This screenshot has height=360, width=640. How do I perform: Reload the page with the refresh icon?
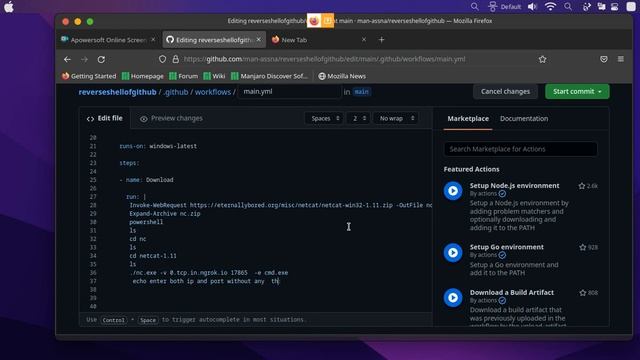pos(101,59)
